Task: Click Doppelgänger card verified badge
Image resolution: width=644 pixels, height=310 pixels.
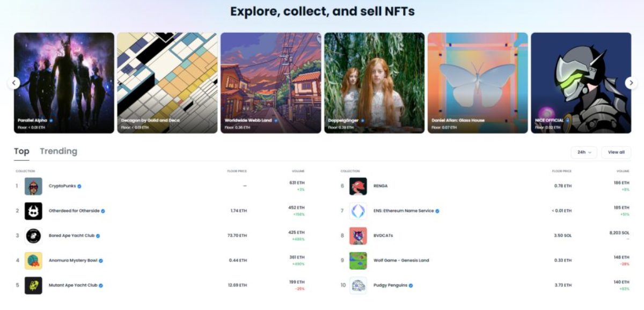Action: tap(363, 120)
